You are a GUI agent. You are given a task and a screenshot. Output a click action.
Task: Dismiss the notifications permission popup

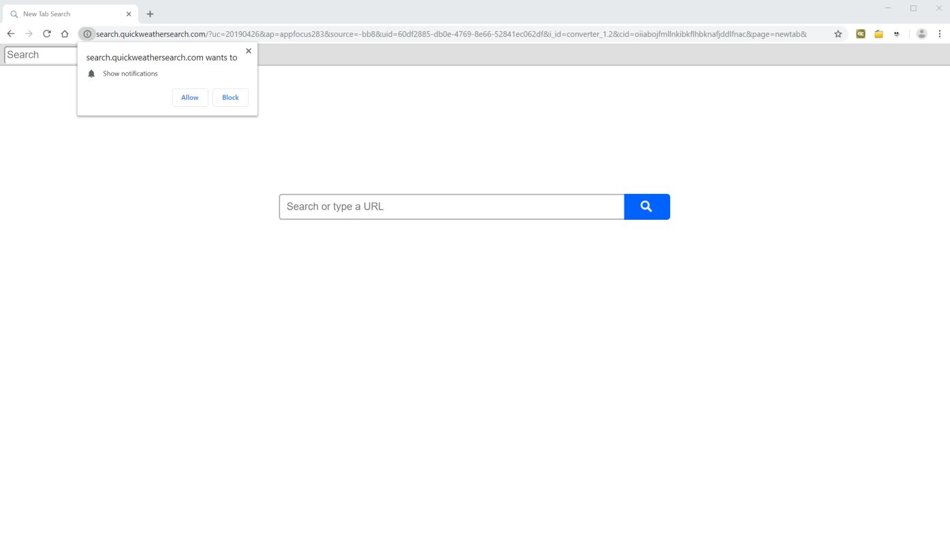[x=249, y=51]
